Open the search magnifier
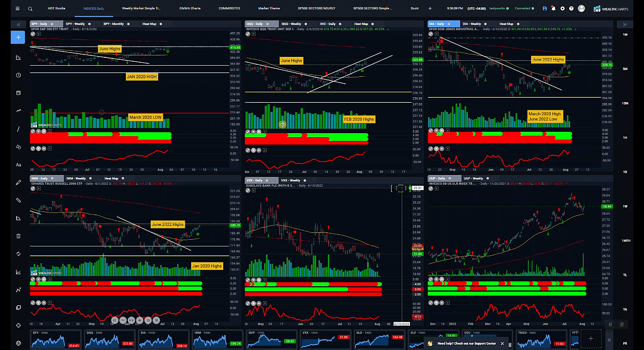 click(30, 8)
